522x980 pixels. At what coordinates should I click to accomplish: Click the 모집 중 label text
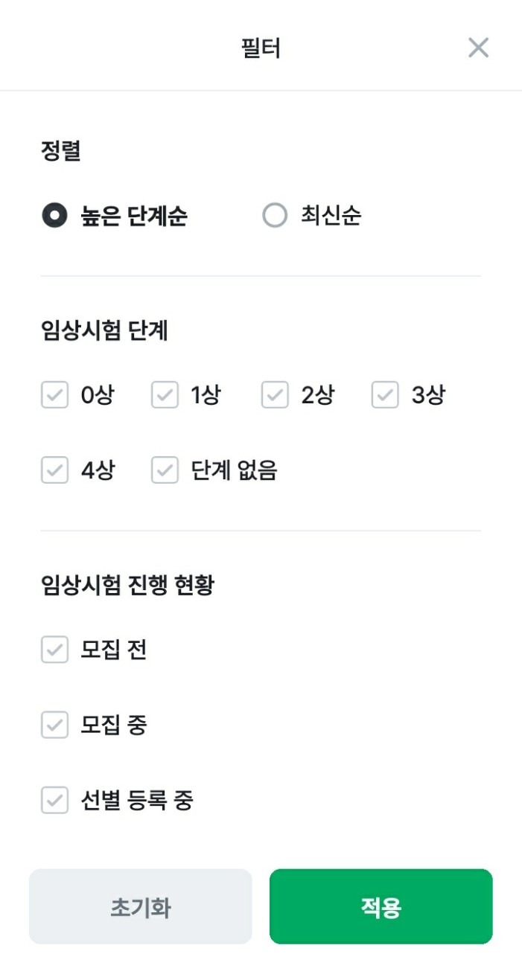tap(113, 725)
